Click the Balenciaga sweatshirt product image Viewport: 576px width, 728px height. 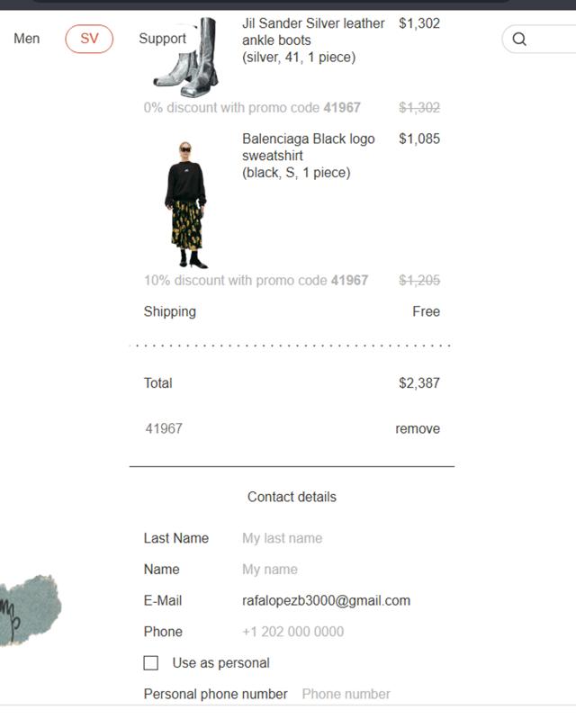point(185,205)
